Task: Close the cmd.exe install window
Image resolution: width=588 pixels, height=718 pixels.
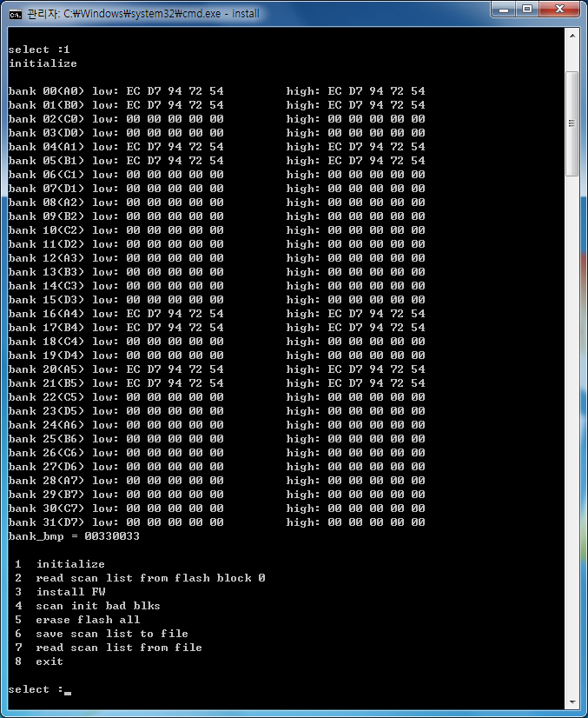Action: point(559,10)
